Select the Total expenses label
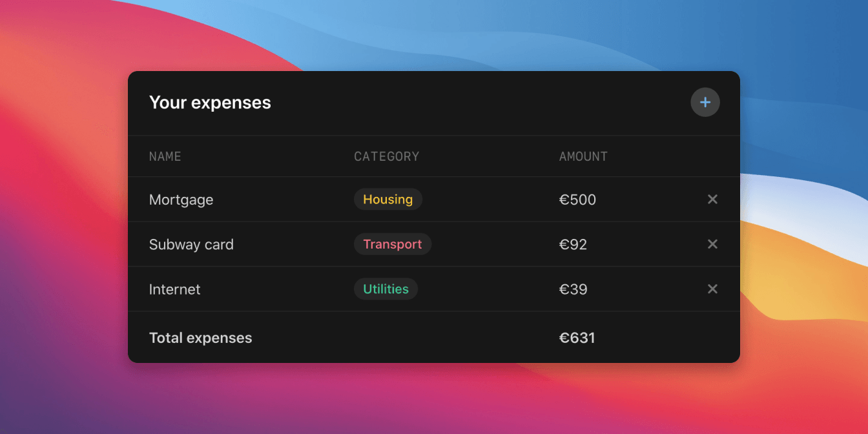Image resolution: width=868 pixels, height=434 pixels. (200, 337)
